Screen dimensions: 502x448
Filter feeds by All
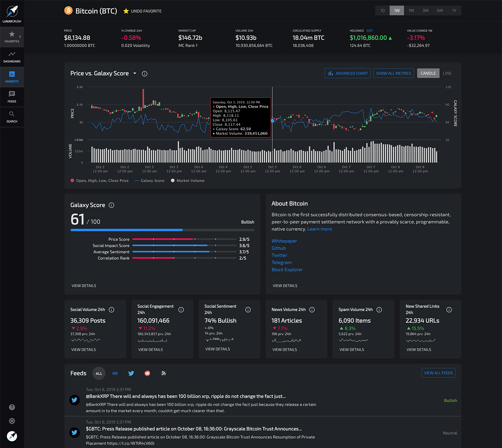pyautogui.click(x=99, y=373)
